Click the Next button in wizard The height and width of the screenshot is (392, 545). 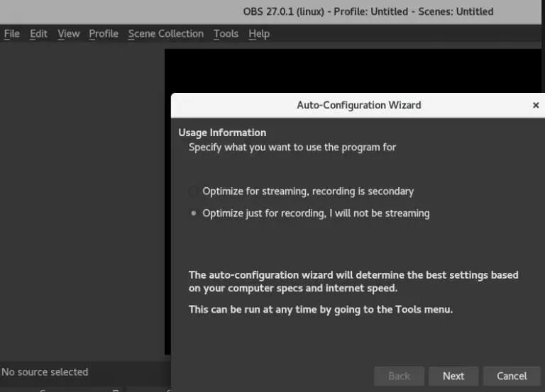tap(453, 376)
